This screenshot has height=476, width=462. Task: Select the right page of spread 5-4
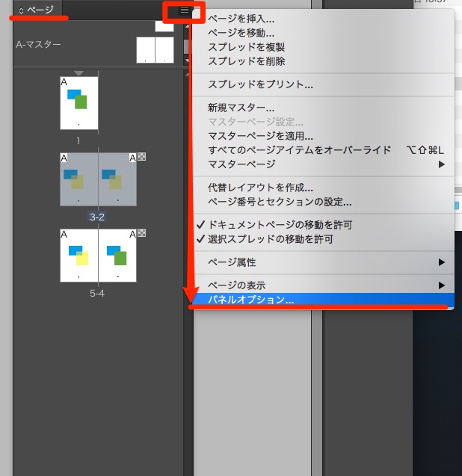click(x=117, y=256)
